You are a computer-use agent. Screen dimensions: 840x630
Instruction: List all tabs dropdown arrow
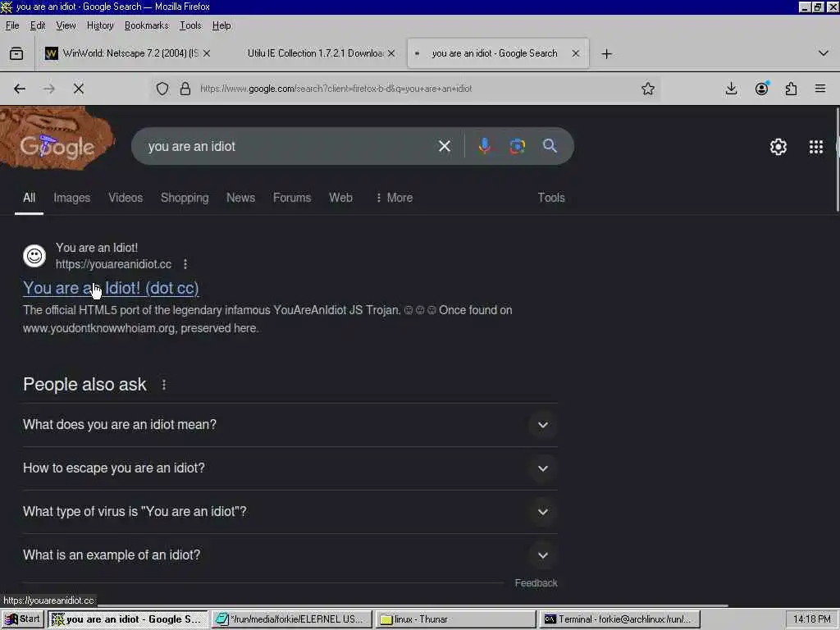click(824, 53)
